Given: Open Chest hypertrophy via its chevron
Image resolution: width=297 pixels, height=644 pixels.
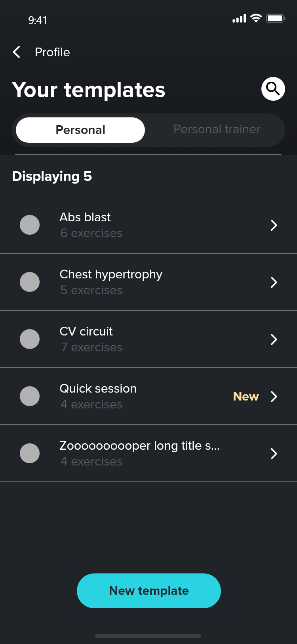Looking at the screenshot, I should 274,282.
